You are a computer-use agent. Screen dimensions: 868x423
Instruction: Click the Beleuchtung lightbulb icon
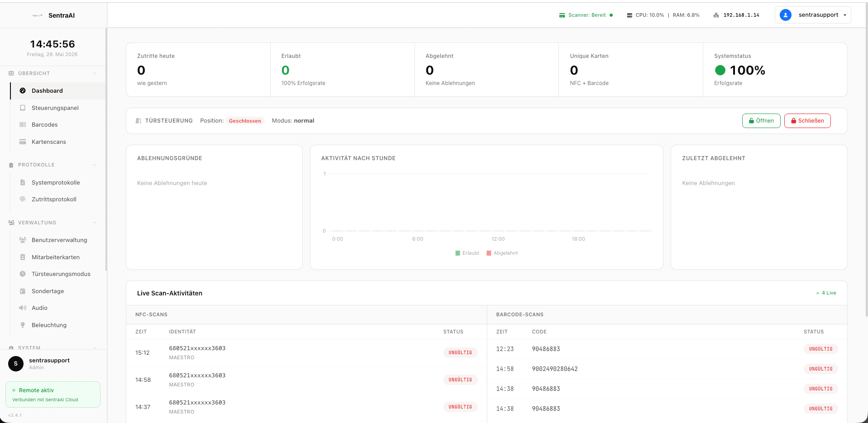click(23, 325)
